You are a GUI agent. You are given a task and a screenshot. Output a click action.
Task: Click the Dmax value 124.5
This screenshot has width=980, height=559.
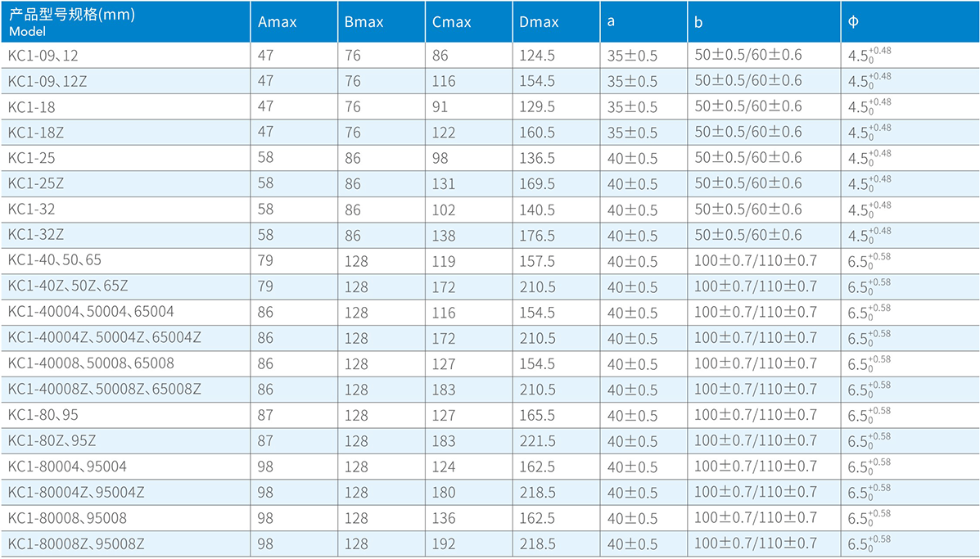537,56
